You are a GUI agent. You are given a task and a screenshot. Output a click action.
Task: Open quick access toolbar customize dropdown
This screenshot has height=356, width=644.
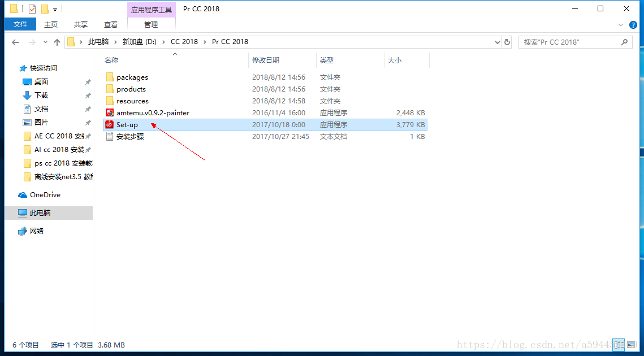tap(55, 9)
